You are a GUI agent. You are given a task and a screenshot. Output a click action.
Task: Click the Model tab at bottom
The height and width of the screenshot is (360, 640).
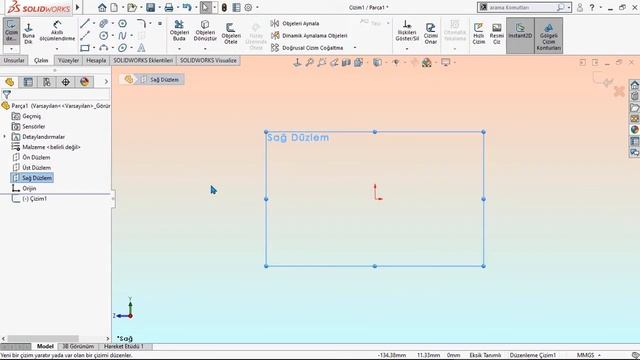tap(45, 346)
